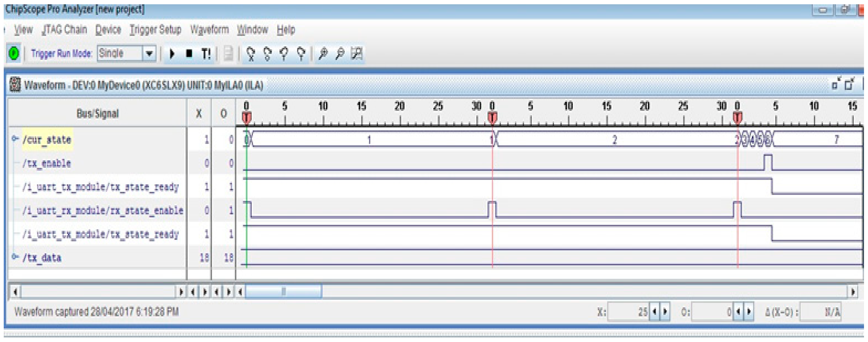Image resolution: width=868 pixels, height=342 pixels.
Task: Select the /tx_enable signal row
Action: pyautogui.click(x=47, y=164)
